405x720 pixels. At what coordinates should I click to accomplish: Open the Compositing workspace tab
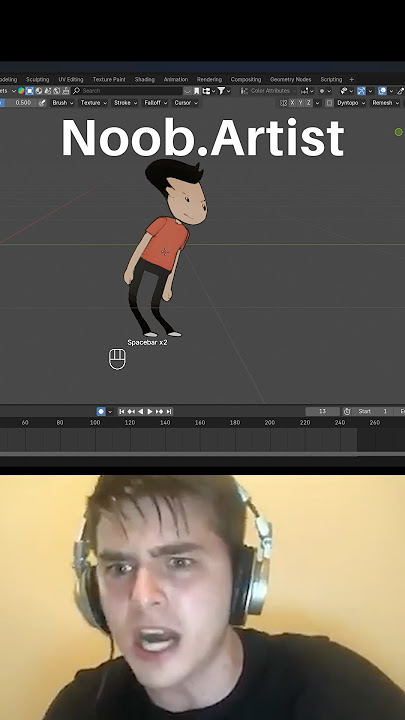coord(246,79)
